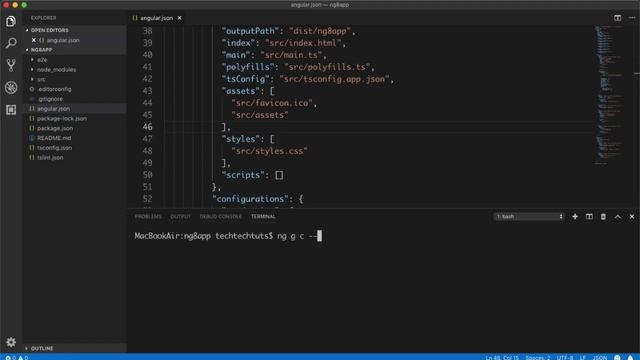This screenshot has height=360, width=640.
Task: Select the 1: bash terminal dropdown
Action: (x=529, y=217)
